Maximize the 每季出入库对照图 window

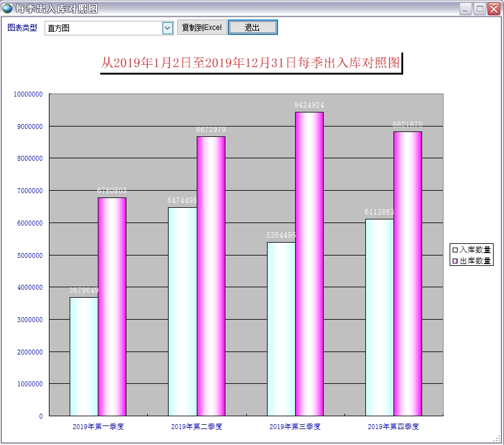coord(480,9)
